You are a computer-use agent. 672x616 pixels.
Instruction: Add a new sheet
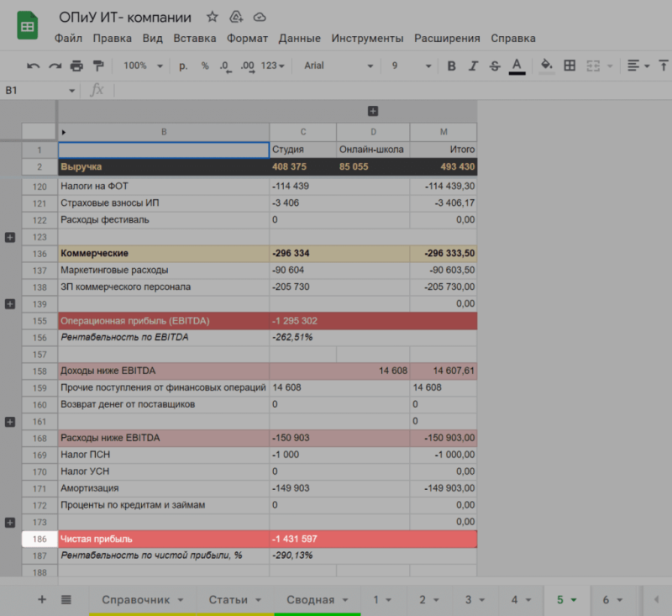(42, 599)
